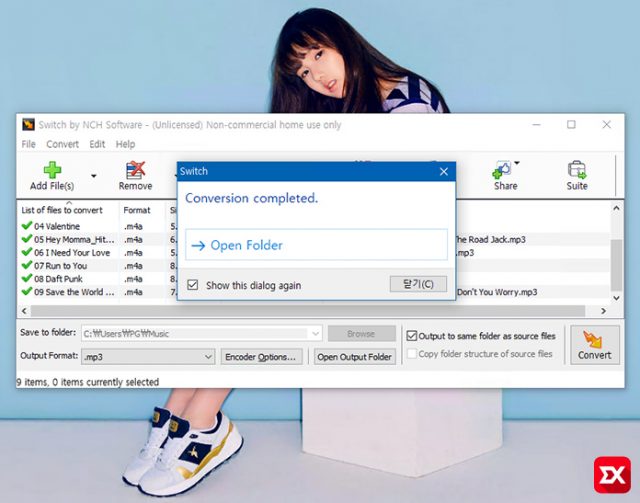
Task: Click the vertical scrollbar down arrow
Action: click(x=616, y=298)
